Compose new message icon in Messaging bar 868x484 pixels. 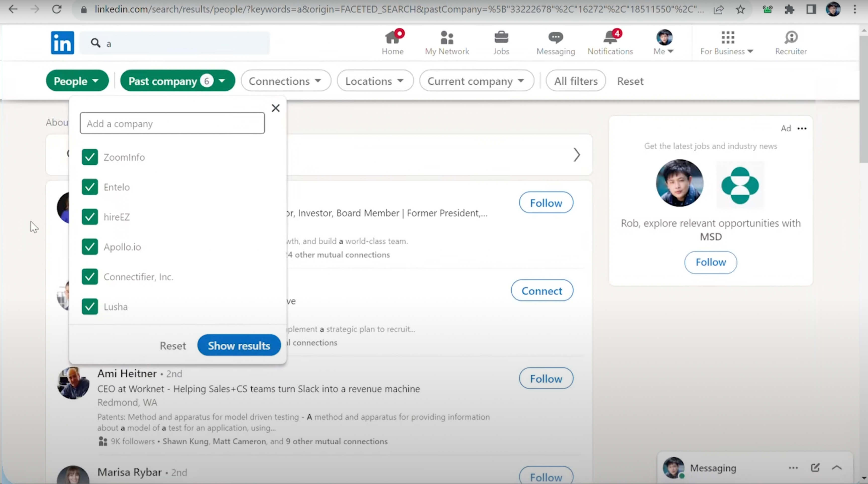[815, 467]
